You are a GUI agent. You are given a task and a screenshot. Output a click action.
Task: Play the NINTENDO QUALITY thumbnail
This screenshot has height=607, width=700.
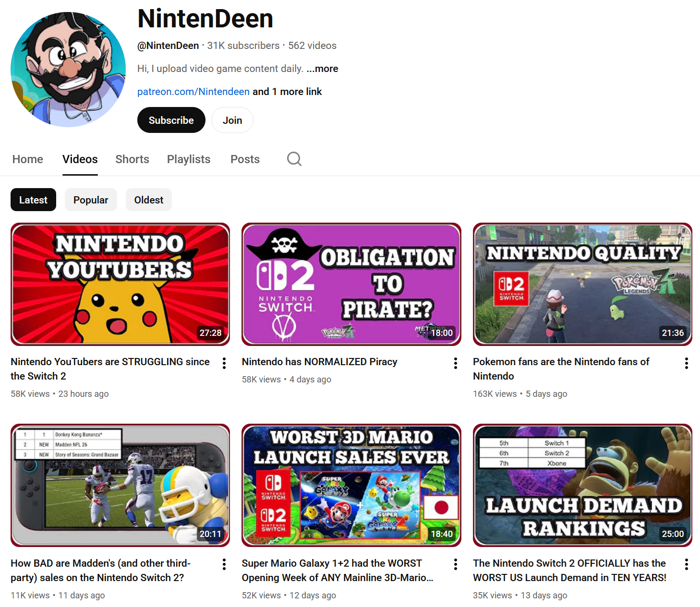582,284
